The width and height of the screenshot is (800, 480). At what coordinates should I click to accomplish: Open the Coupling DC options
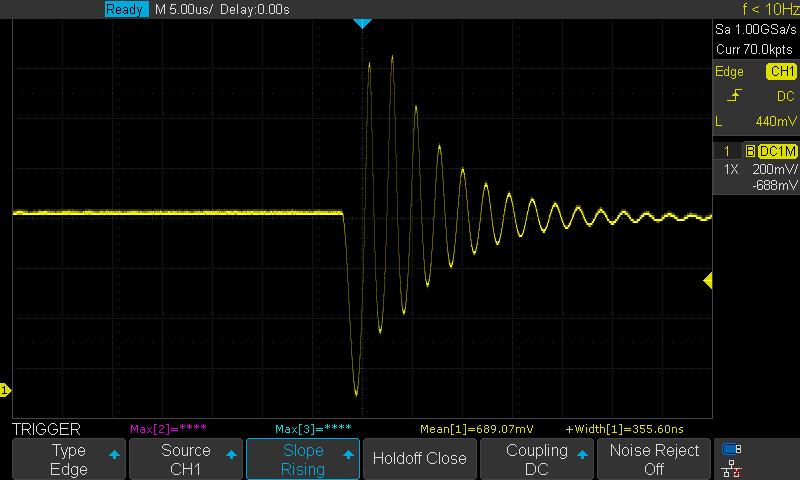tap(537, 459)
